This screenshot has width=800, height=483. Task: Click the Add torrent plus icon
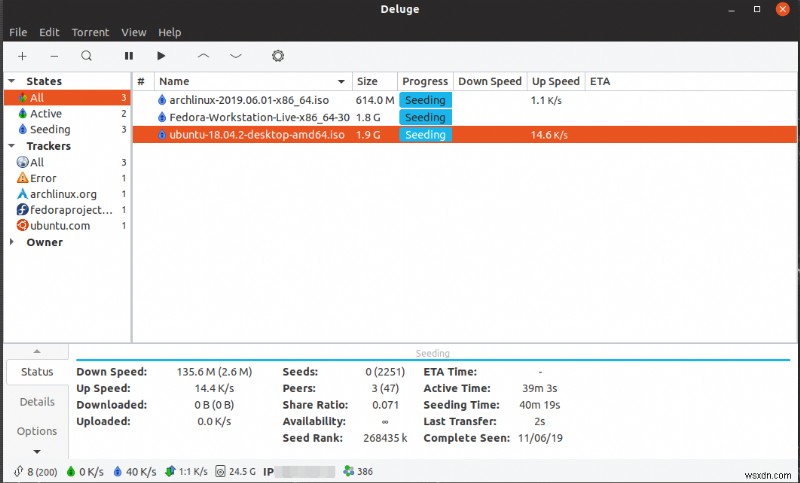tap(22, 56)
